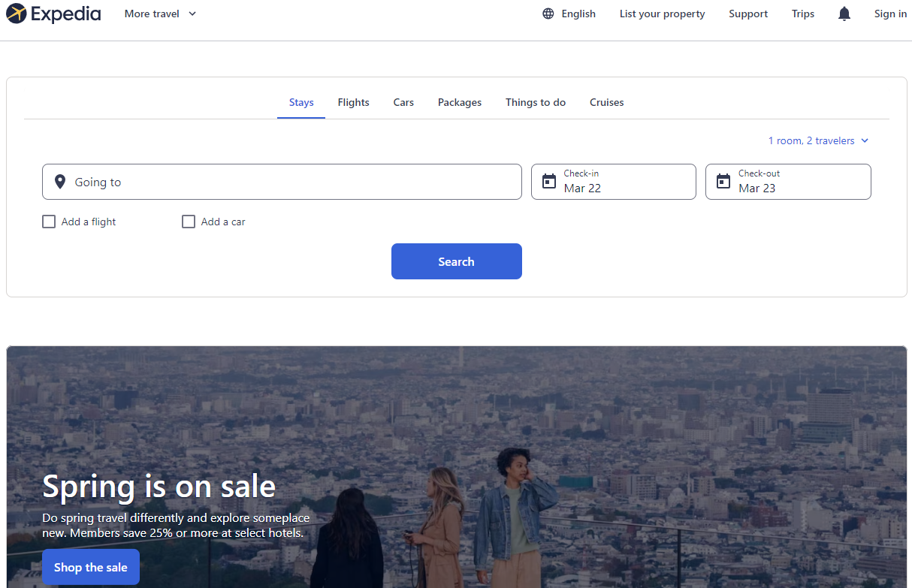This screenshot has height=588, width=912.
Task: Click the Spring is on sale banner image
Action: (457, 467)
